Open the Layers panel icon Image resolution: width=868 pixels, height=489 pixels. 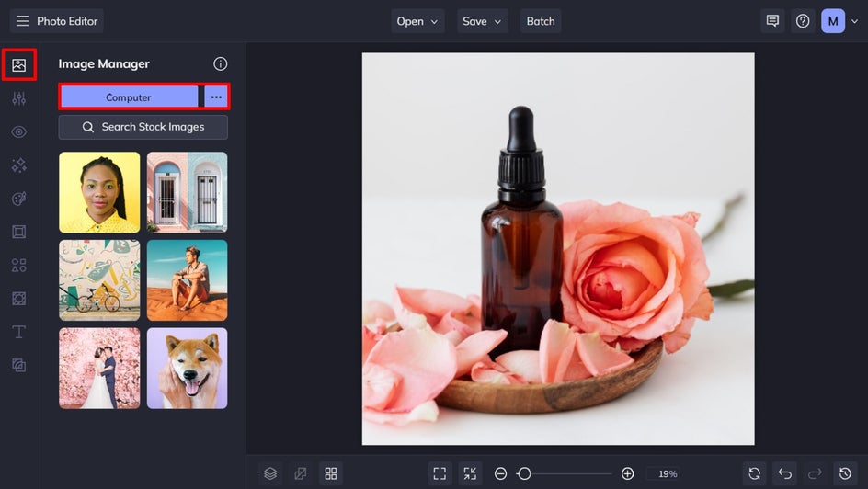click(x=270, y=473)
